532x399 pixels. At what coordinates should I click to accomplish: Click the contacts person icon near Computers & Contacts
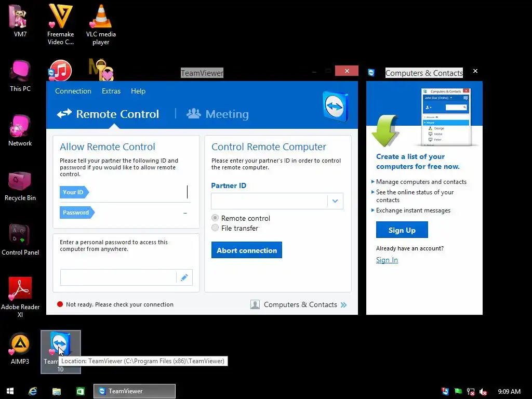[x=255, y=304]
